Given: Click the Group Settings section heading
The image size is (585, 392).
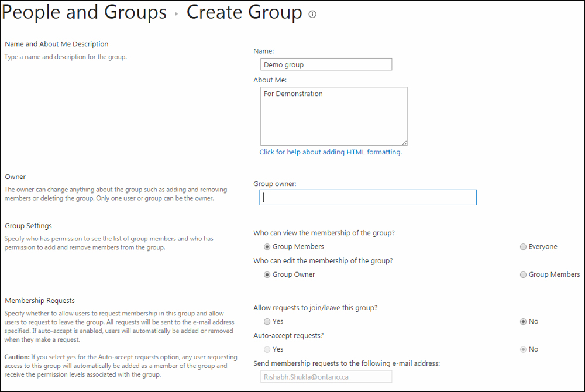Looking at the screenshot, I should click(x=28, y=225).
